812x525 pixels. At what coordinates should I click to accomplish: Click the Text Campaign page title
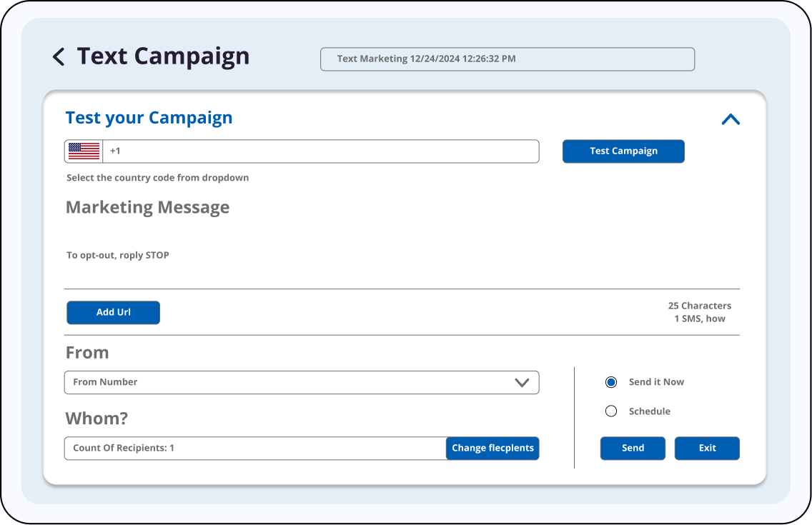coord(163,56)
